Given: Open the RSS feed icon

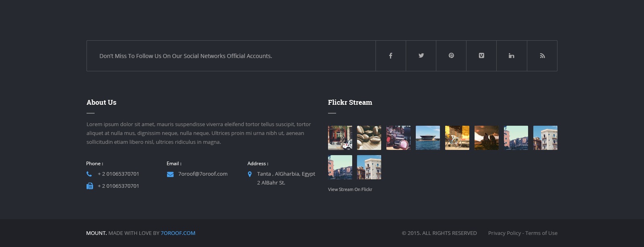Looking at the screenshot, I should pyautogui.click(x=542, y=56).
